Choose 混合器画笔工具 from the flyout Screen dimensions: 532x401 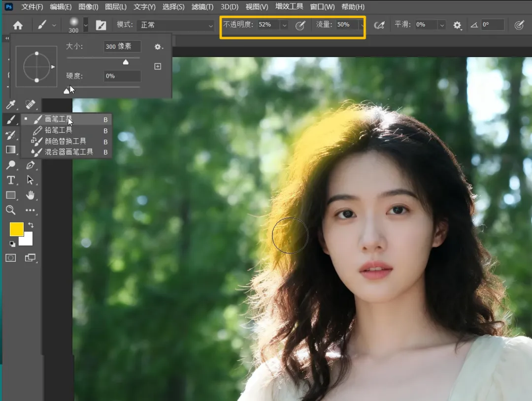(68, 152)
